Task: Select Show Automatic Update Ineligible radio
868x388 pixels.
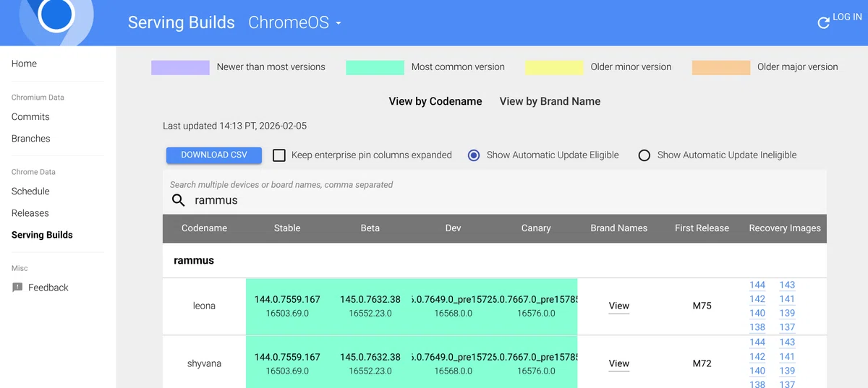Action: click(x=644, y=155)
